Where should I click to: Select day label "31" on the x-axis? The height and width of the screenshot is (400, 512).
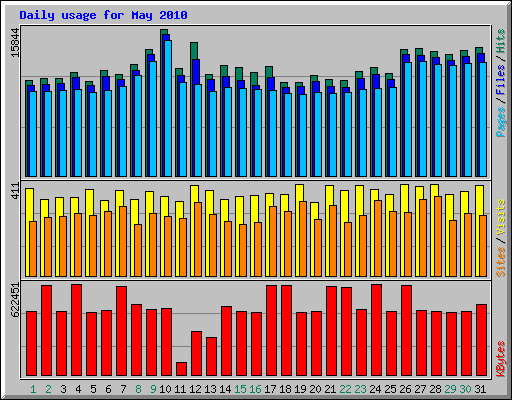(x=480, y=389)
